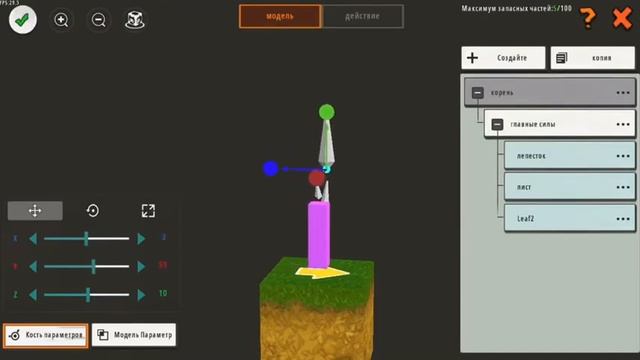Click the Максимум запасных частей counter
The height and width of the screenshot is (360, 640).
click(516, 8)
